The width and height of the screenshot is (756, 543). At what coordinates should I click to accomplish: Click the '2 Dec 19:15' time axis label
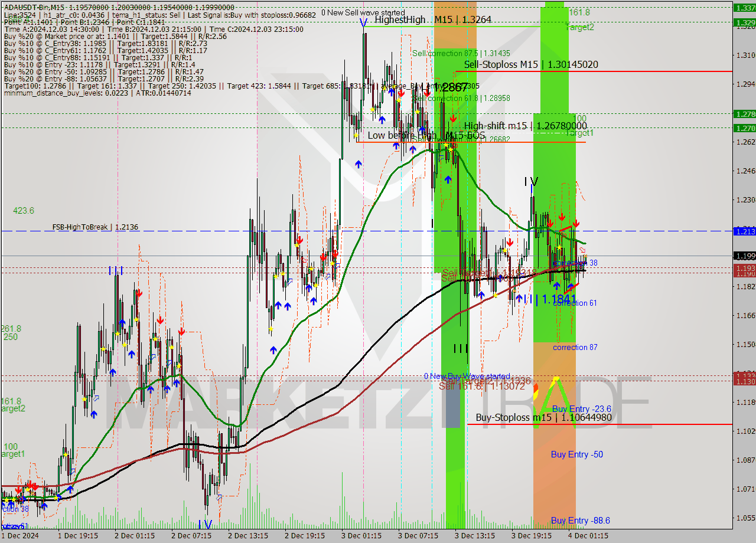304,536
